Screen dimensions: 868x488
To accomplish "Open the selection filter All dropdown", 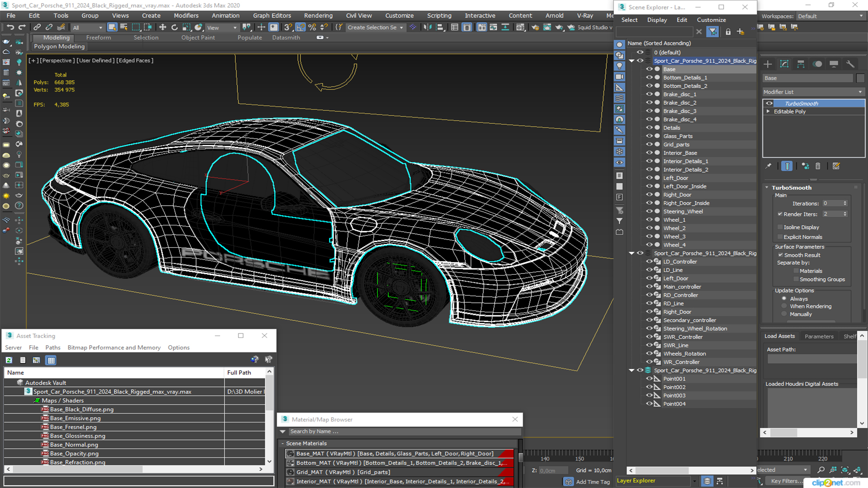I will [x=88, y=28].
